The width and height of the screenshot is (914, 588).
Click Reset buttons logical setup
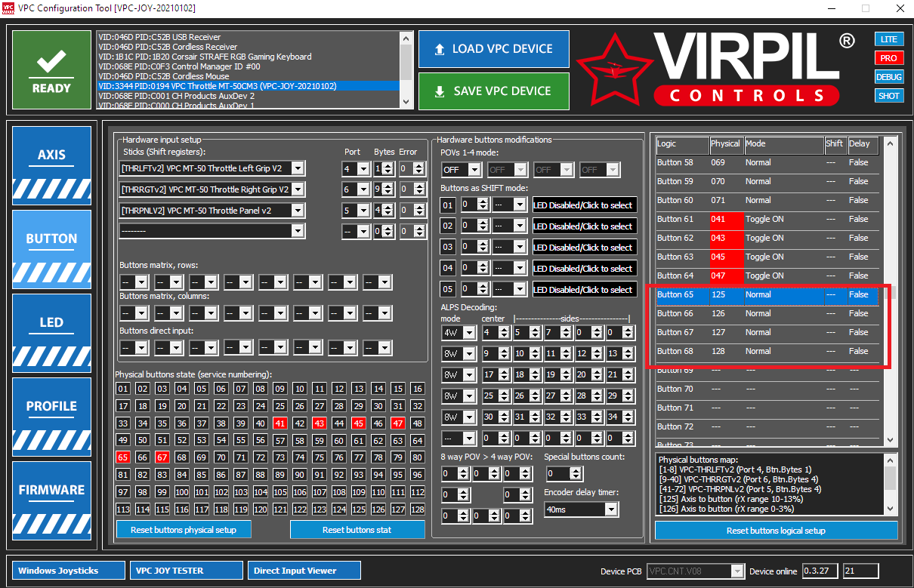pyautogui.click(x=776, y=531)
